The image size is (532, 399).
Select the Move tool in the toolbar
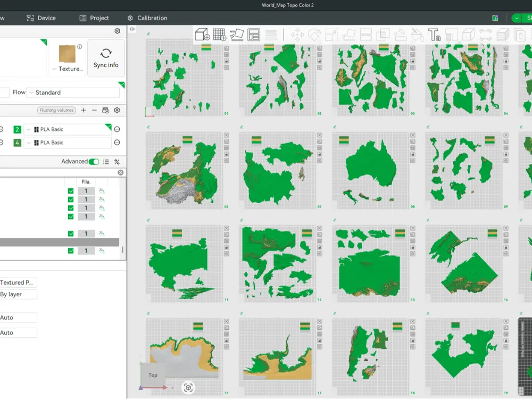click(x=297, y=35)
